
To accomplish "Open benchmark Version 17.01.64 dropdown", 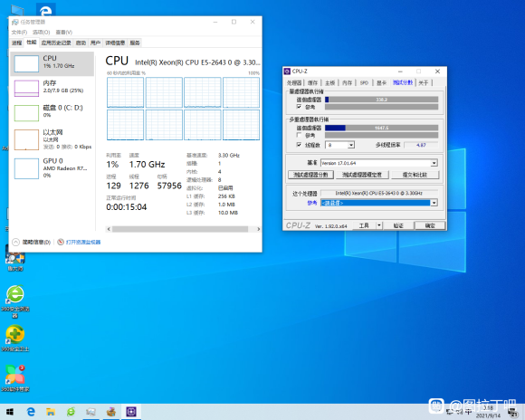I will 378,163.
